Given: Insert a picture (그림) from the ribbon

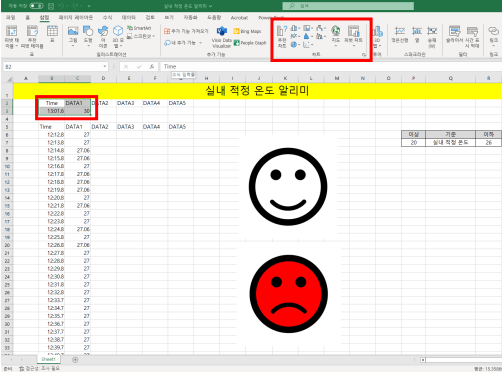Looking at the screenshot, I should pyautogui.click(x=73, y=35).
